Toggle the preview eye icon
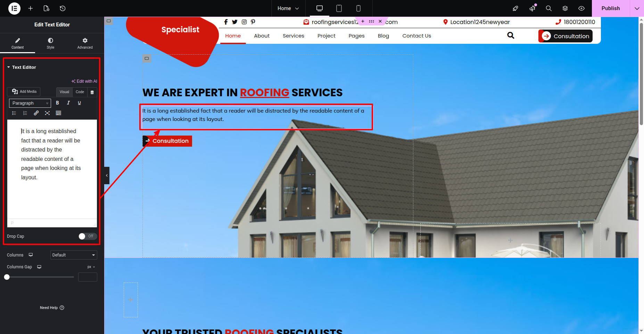 coord(581,8)
